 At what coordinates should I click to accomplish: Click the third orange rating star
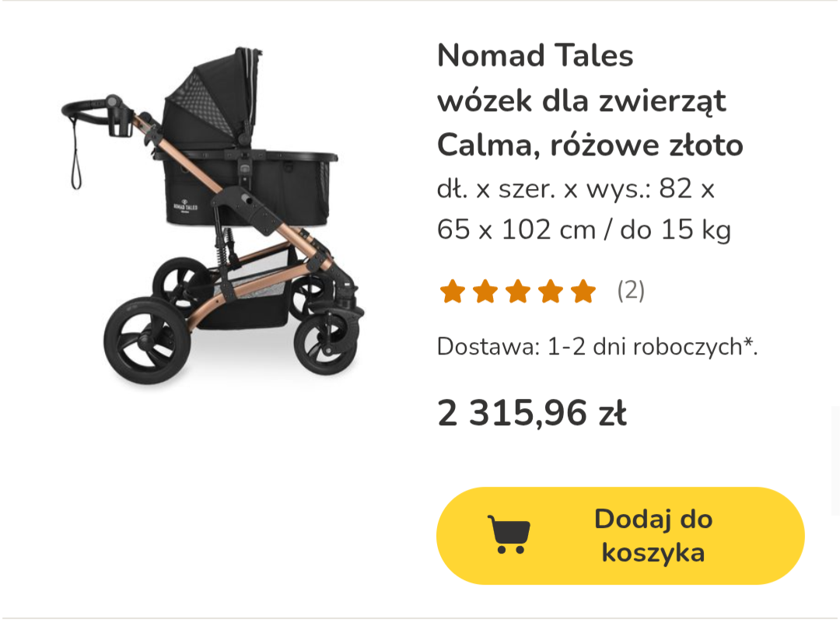pos(518,292)
